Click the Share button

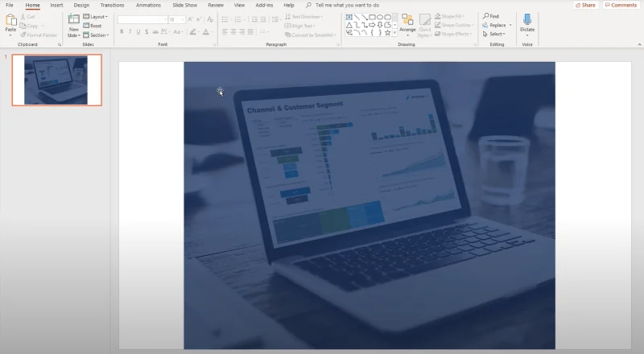(586, 5)
